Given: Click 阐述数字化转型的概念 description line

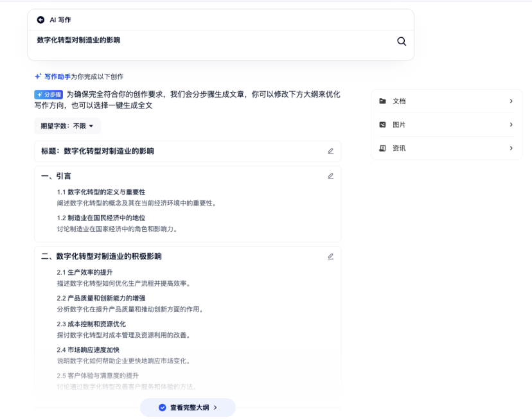Looking at the screenshot, I should (x=137, y=203).
